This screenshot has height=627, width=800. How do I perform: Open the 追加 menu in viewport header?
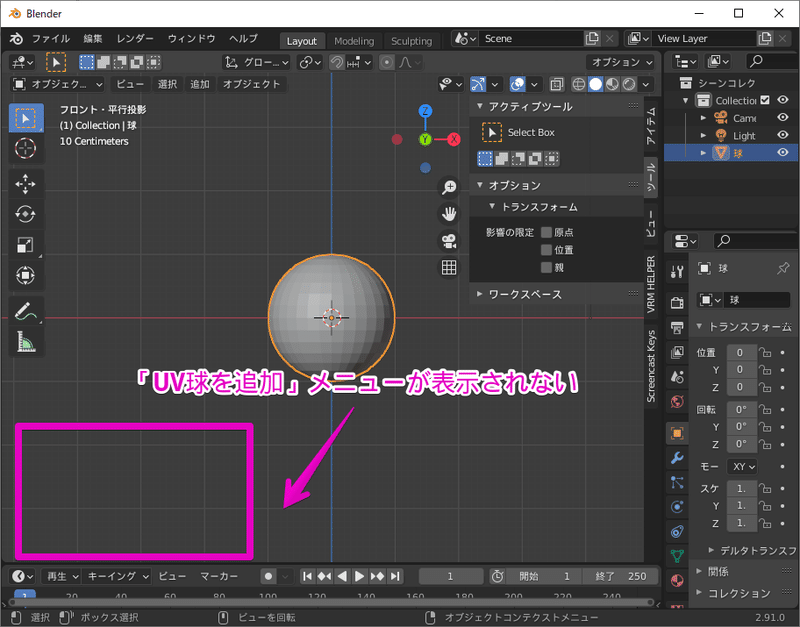click(x=199, y=84)
